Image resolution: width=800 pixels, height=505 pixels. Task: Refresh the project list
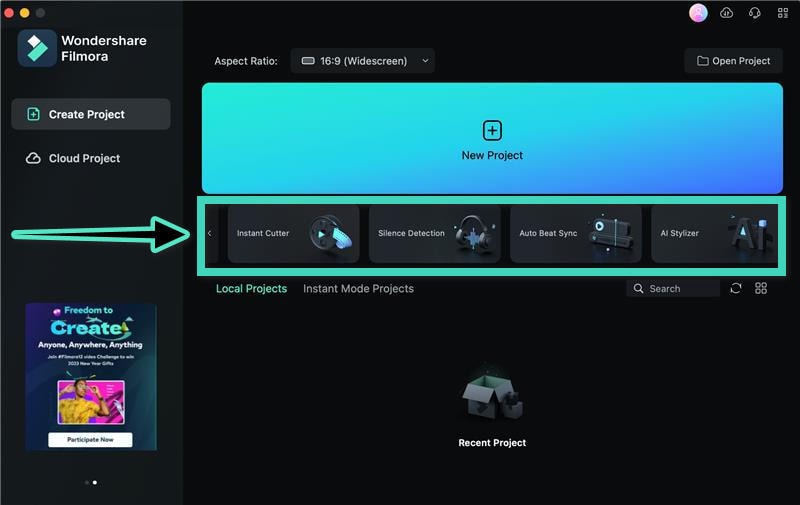[x=735, y=288]
